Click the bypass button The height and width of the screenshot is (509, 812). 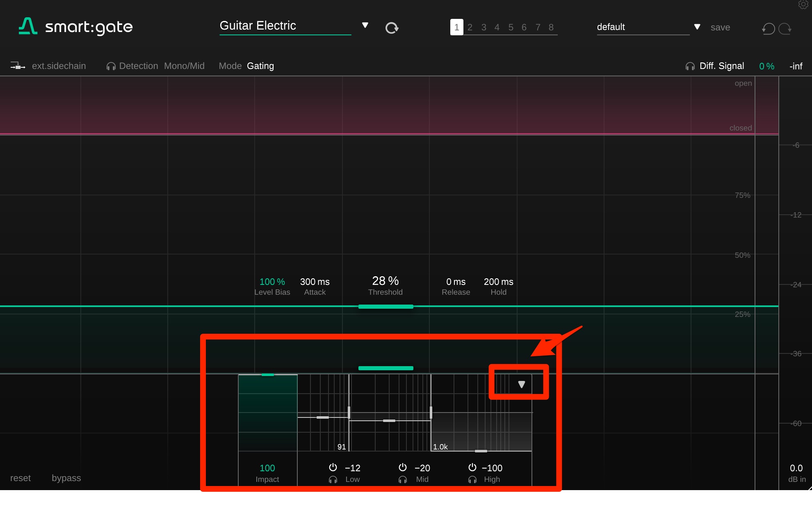(x=66, y=478)
